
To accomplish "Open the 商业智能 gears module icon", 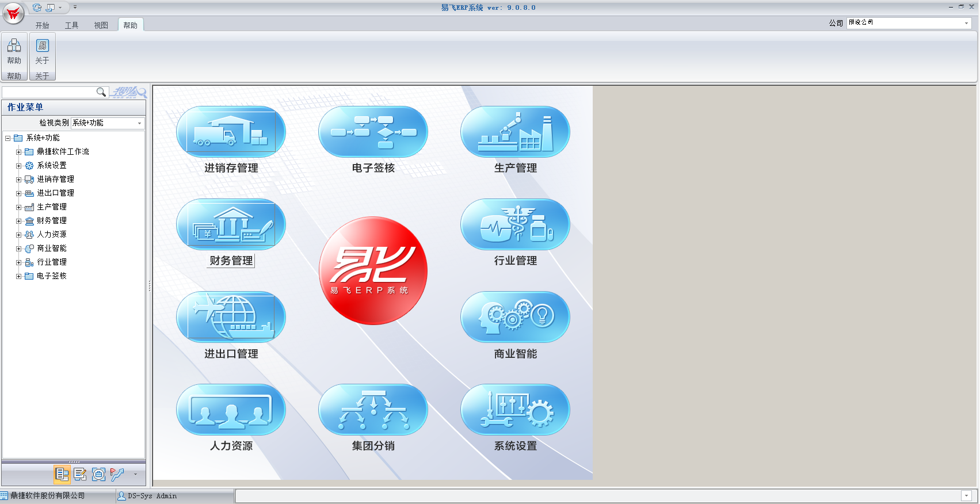I will pos(515,317).
